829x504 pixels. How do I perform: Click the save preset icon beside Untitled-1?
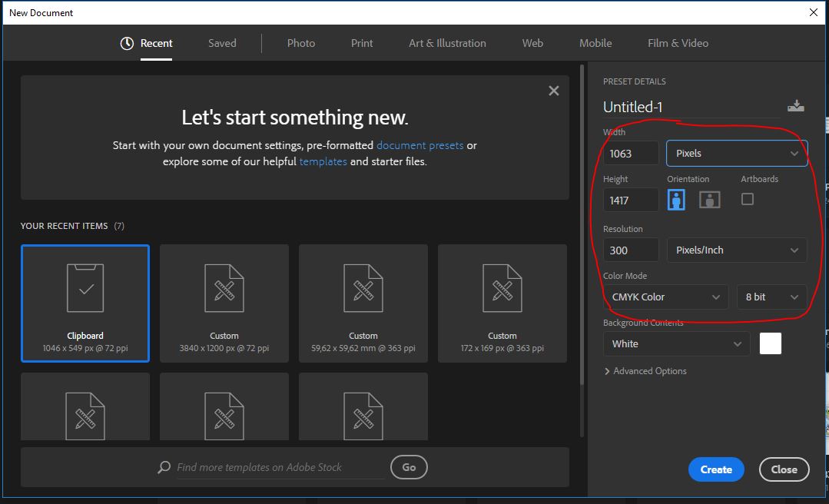[x=796, y=106]
